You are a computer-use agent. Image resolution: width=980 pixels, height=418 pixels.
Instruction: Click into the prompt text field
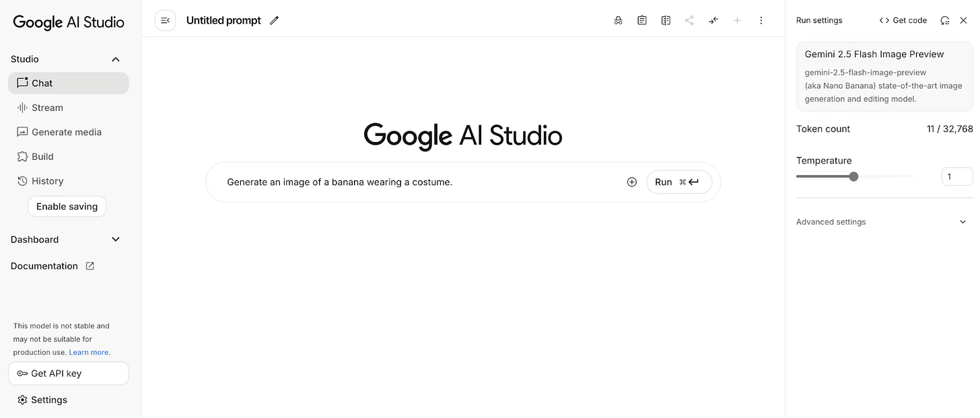[x=421, y=182]
